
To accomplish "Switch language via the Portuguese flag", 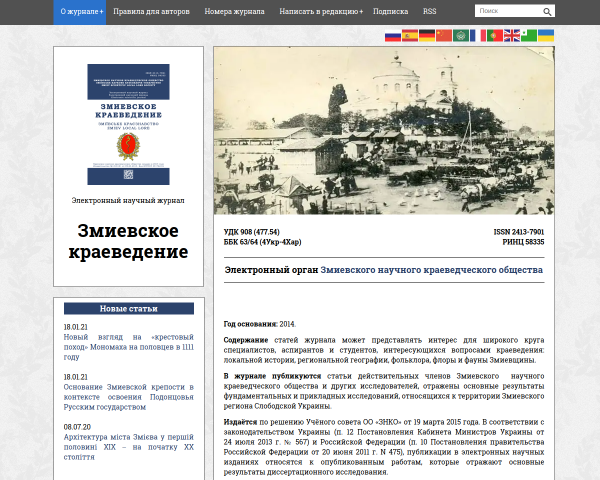I will [x=495, y=36].
